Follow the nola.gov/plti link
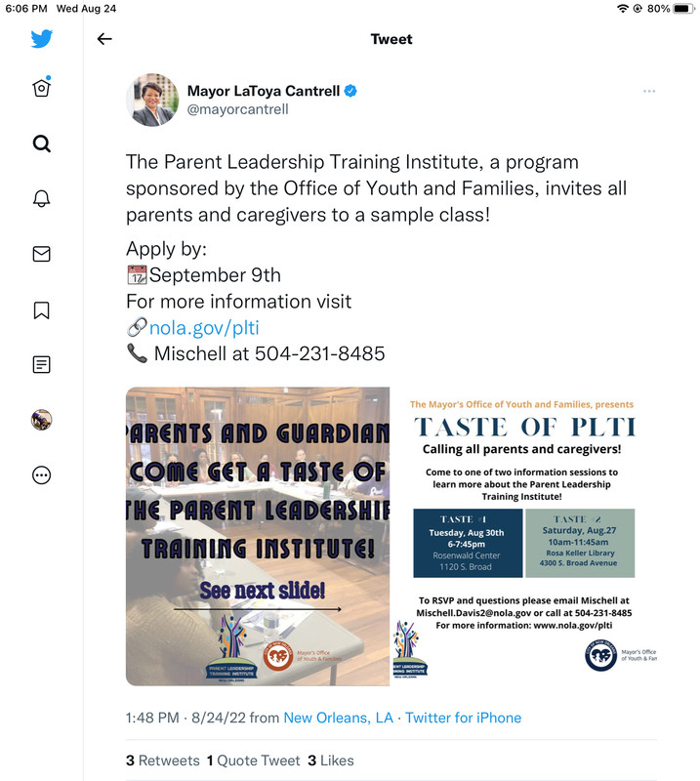 click(204, 328)
